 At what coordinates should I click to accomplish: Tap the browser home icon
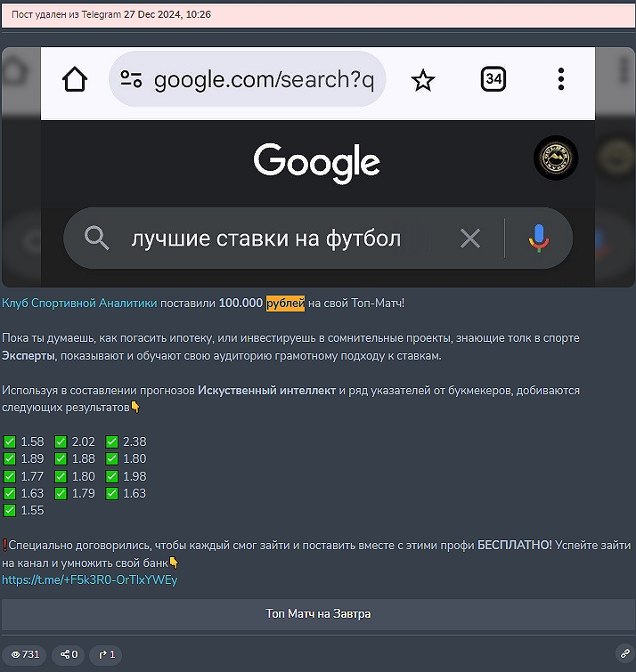click(x=75, y=79)
